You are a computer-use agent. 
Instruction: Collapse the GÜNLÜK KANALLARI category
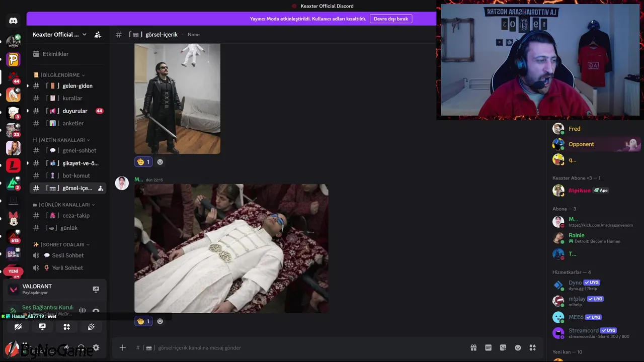tap(64, 205)
